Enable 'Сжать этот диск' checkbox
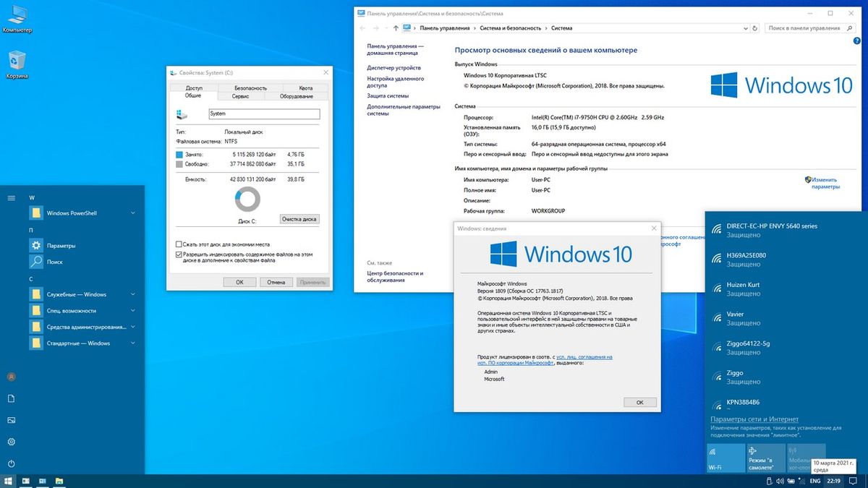The height and width of the screenshot is (488, 868). coord(179,244)
